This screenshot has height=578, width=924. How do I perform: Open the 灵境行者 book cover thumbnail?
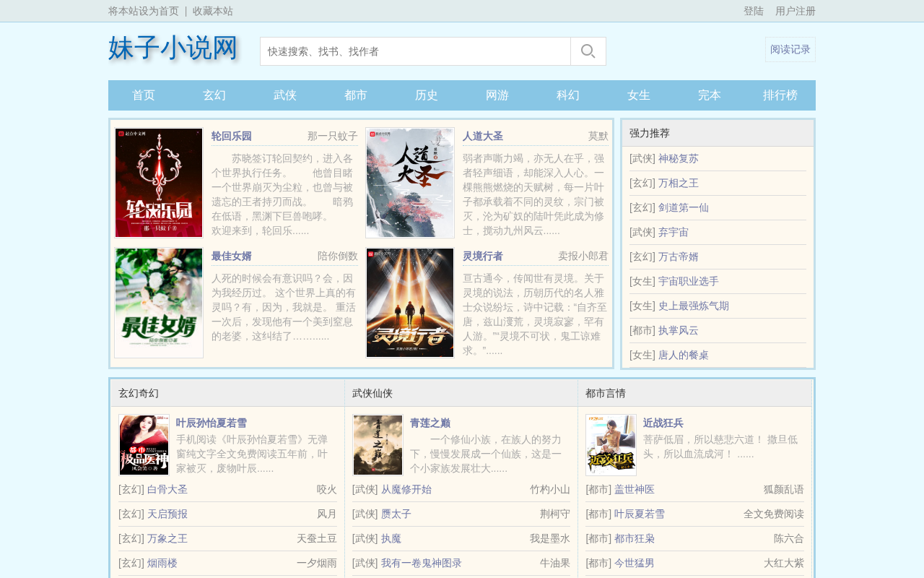(x=410, y=303)
